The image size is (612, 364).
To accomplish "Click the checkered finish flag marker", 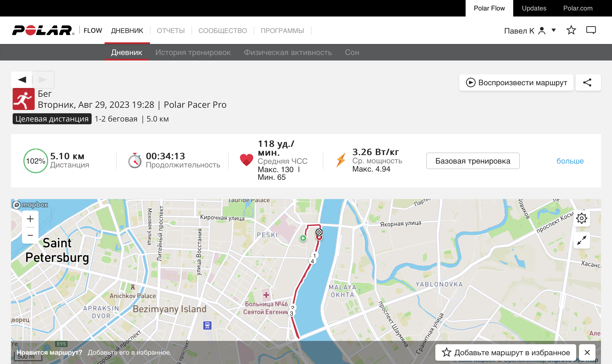I will 319,232.
